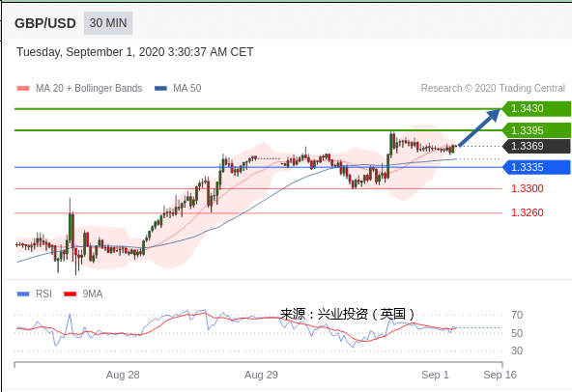Click the red 1.3300 support level label
The height and width of the screenshot is (392, 572).
point(528,188)
